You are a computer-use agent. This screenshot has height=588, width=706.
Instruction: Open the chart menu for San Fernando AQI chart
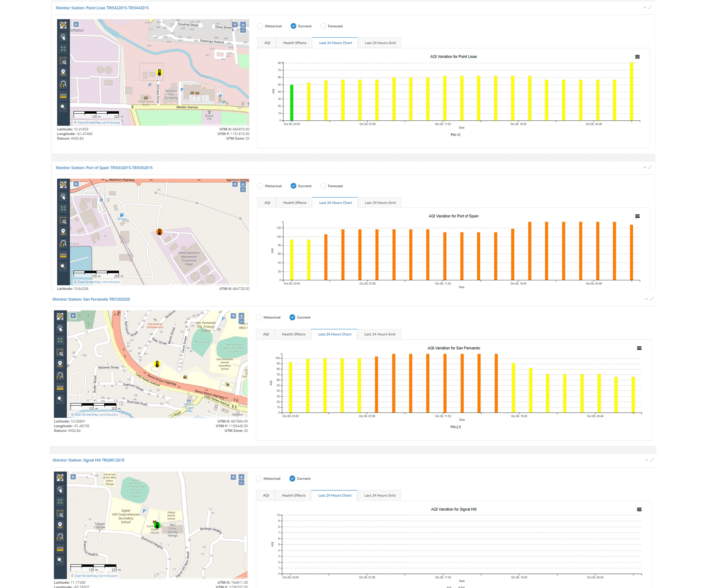(x=639, y=348)
